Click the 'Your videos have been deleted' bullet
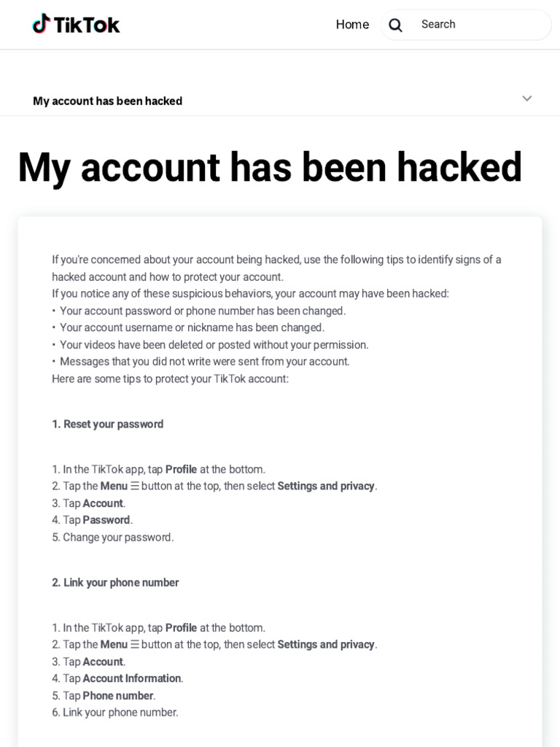The image size is (560, 747). click(x=214, y=344)
